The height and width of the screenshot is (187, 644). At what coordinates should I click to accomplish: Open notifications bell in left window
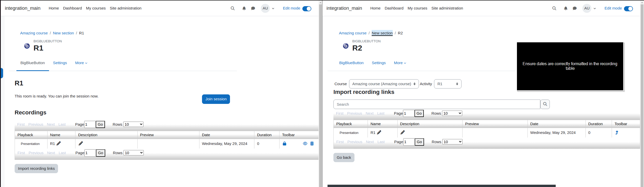pos(244,8)
